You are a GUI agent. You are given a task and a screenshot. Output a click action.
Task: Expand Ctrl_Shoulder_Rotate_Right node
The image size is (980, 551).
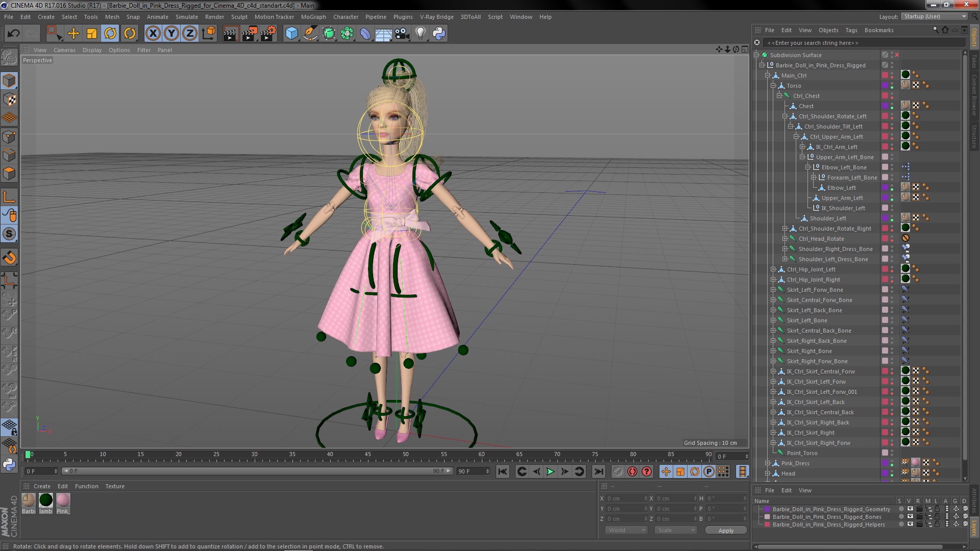point(785,229)
